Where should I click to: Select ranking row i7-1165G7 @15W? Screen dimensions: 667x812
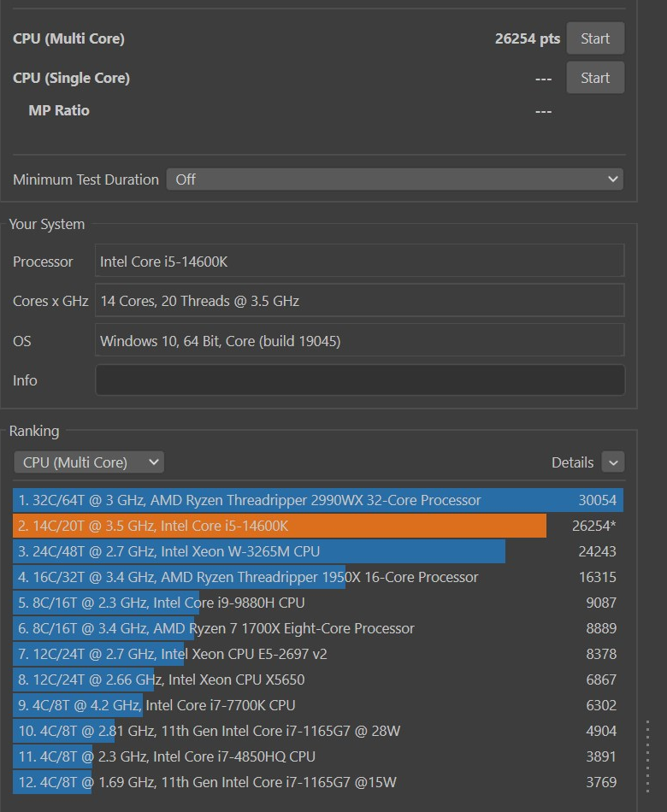click(x=318, y=782)
